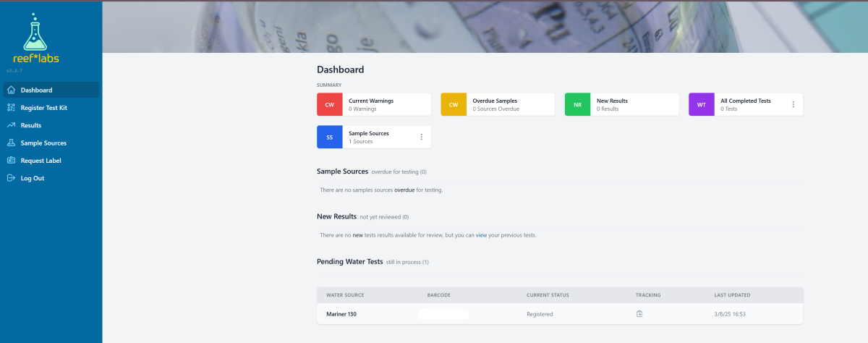Click the TRACKING column header
The height and width of the screenshot is (343, 868).
(x=648, y=295)
